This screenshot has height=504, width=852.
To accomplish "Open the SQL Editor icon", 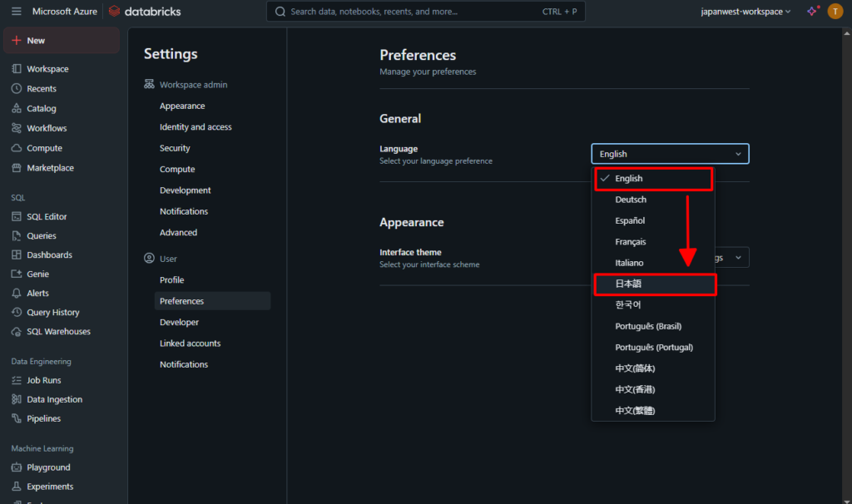I will [x=17, y=216].
